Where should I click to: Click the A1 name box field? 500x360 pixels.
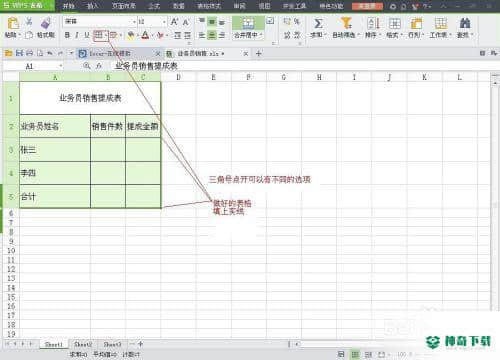33,66
